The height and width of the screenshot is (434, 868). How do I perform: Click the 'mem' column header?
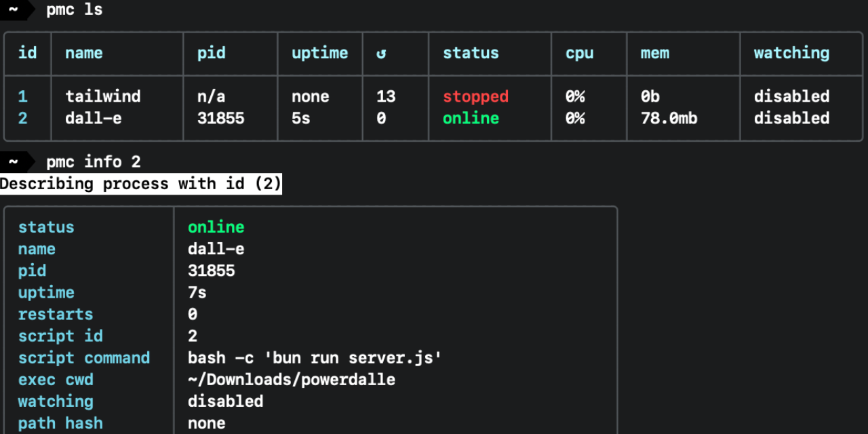point(654,53)
